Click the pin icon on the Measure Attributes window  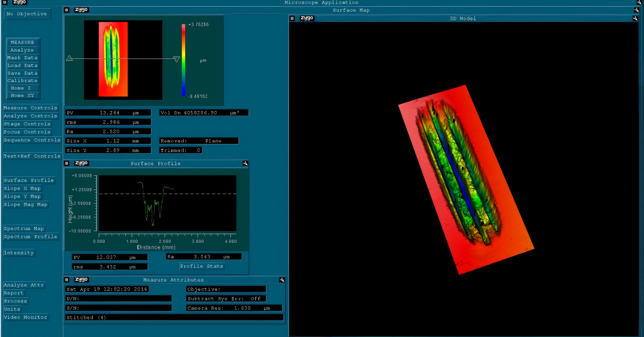coord(282,280)
